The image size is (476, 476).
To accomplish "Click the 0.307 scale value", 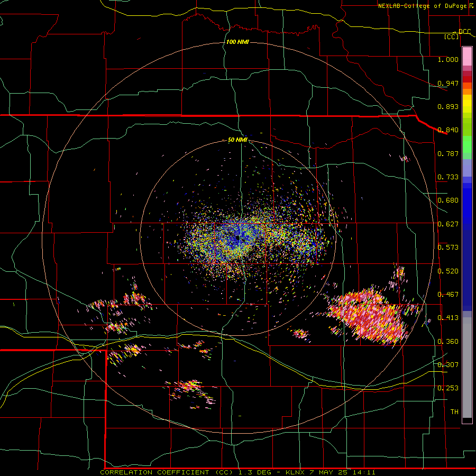I will 448,364.
